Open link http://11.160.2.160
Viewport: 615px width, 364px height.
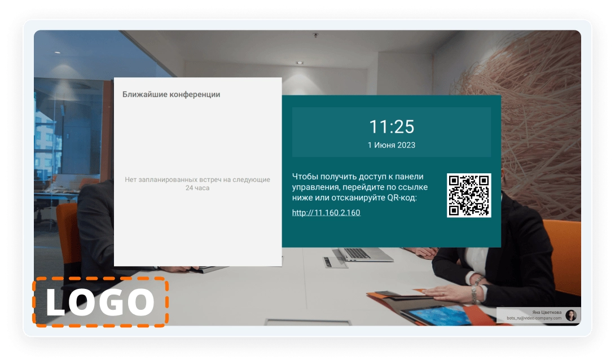click(325, 212)
